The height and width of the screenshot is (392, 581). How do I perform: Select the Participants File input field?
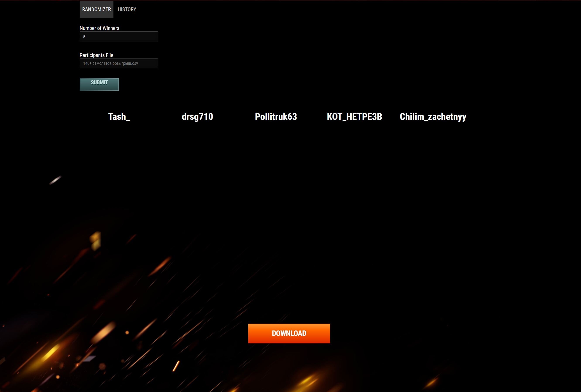pyautogui.click(x=119, y=64)
